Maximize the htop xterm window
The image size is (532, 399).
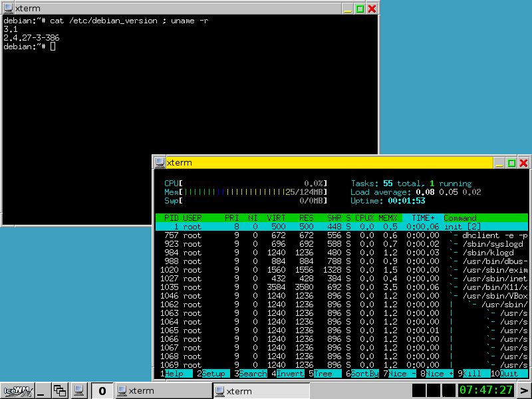pos(511,163)
